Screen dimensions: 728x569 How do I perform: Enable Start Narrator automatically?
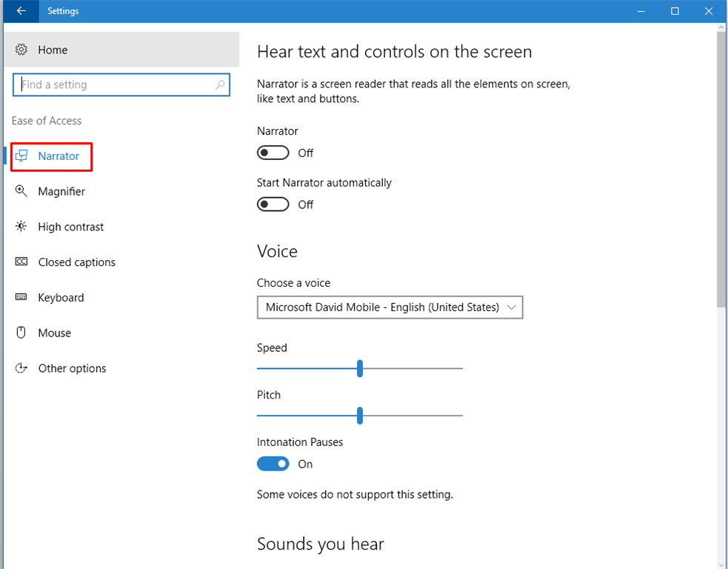click(273, 204)
